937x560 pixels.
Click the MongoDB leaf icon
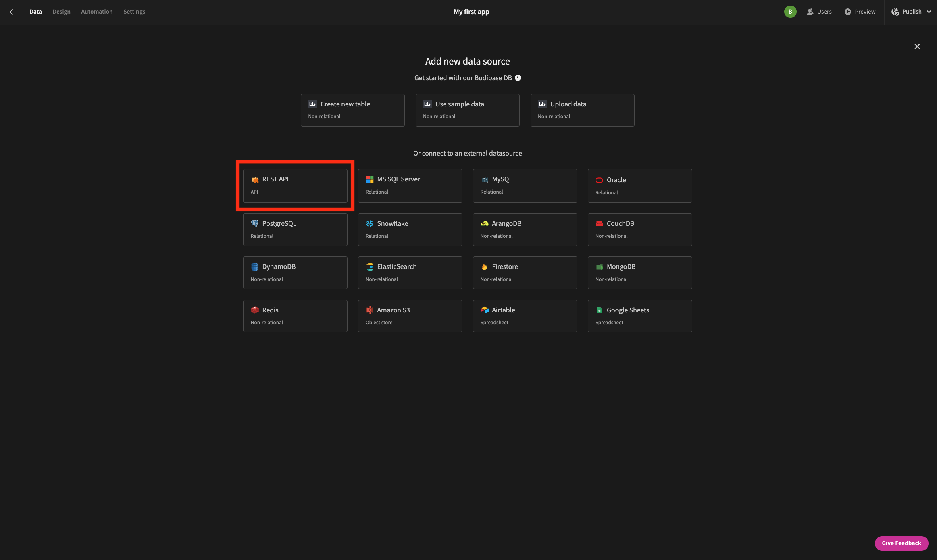point(599,266)
